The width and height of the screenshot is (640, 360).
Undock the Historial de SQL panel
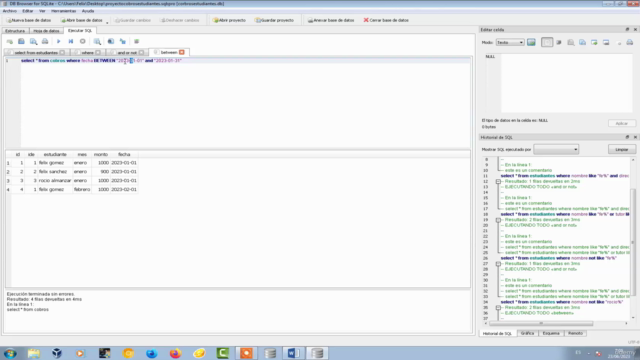[x=627, y=138]
